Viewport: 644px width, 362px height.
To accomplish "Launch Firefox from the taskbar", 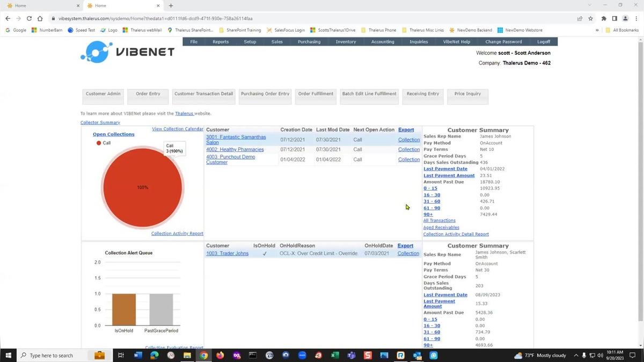I will coord(220,356).
